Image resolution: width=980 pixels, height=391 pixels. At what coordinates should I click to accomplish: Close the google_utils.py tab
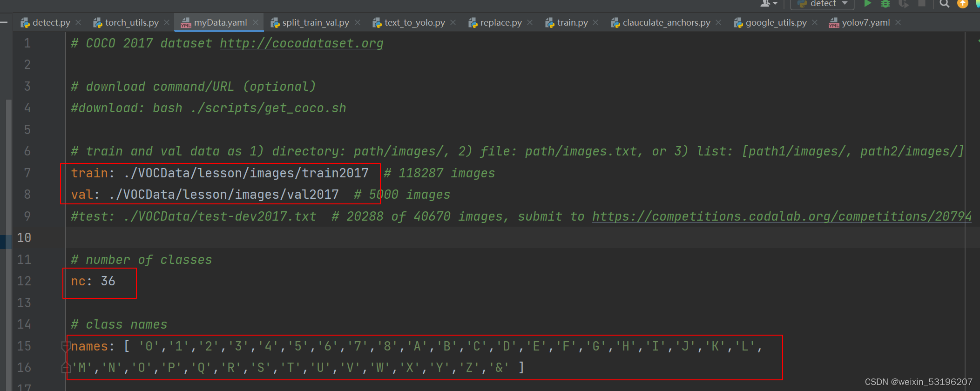[x=815, y=22]
